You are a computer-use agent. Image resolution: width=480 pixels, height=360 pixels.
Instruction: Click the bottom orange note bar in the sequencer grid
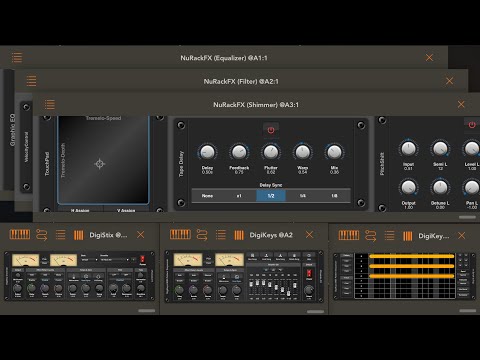(x=412, y=276)
